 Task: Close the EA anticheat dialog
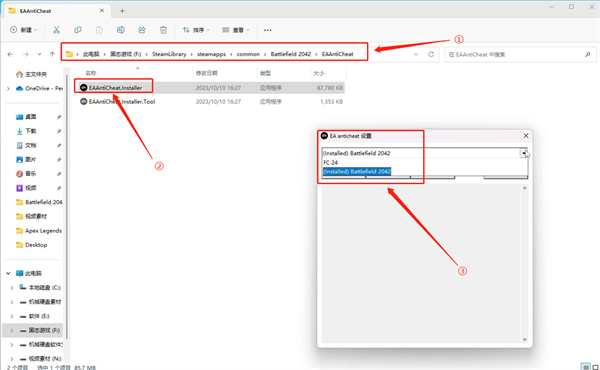pyautogui.click(x=526, y=136)
